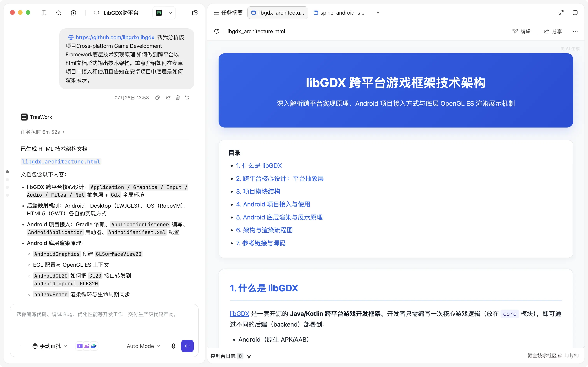Reload the libgdx_architecture.html preview
Image resolution: width=588 pixels, height=367 pixels.
217,31
